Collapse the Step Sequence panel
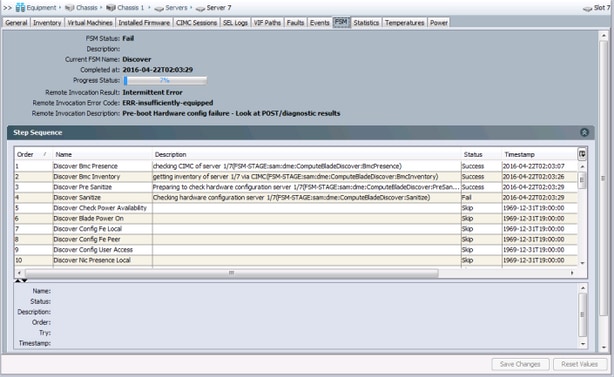Viewport: 614px width, 377px height. [x=584, y=132]
